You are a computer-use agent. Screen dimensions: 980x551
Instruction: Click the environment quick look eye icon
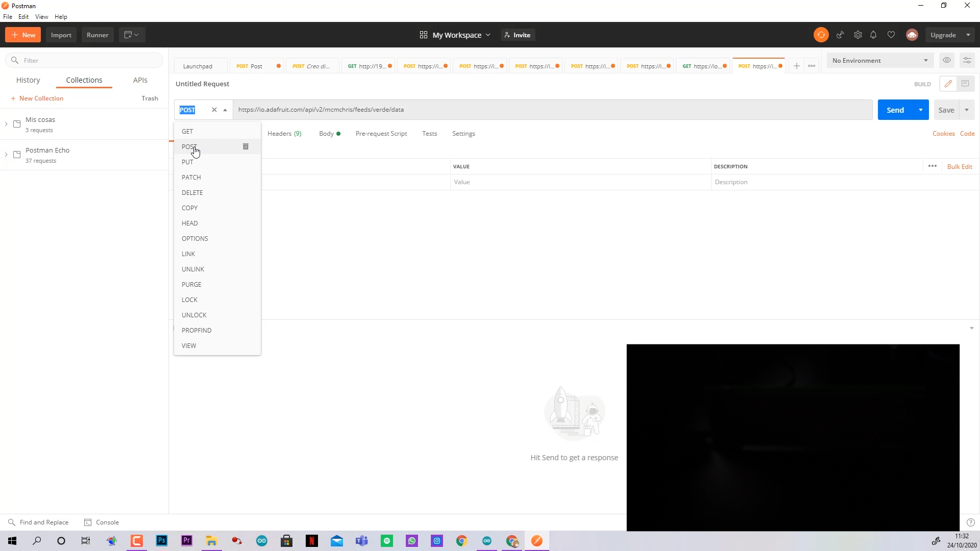[947, 60]
